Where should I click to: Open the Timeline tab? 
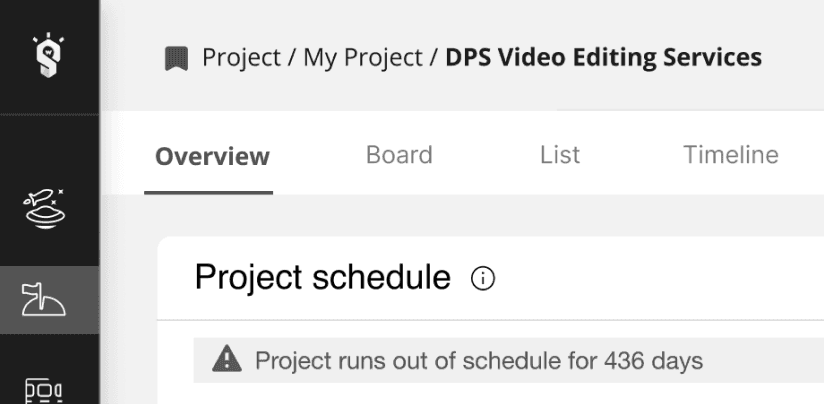[731, 155]
